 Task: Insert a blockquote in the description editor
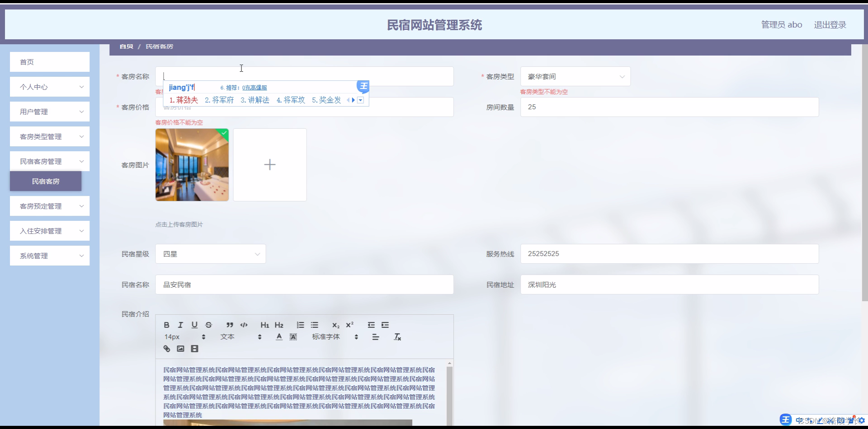tap(230, 325)
